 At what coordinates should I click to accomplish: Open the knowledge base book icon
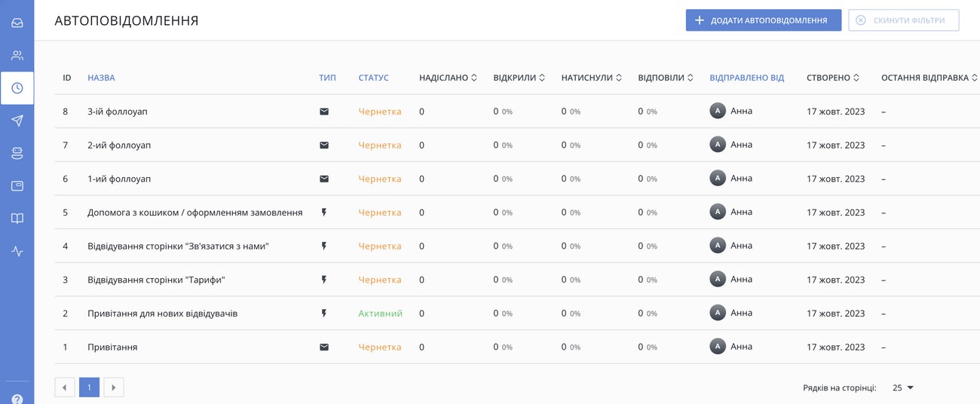coord(17,219)
